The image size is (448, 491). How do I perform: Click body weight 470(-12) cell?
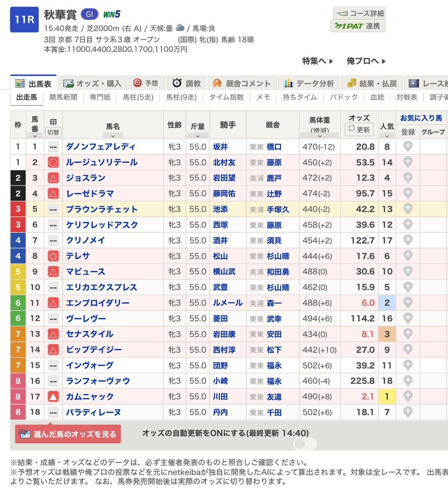(x=318, y=146)
